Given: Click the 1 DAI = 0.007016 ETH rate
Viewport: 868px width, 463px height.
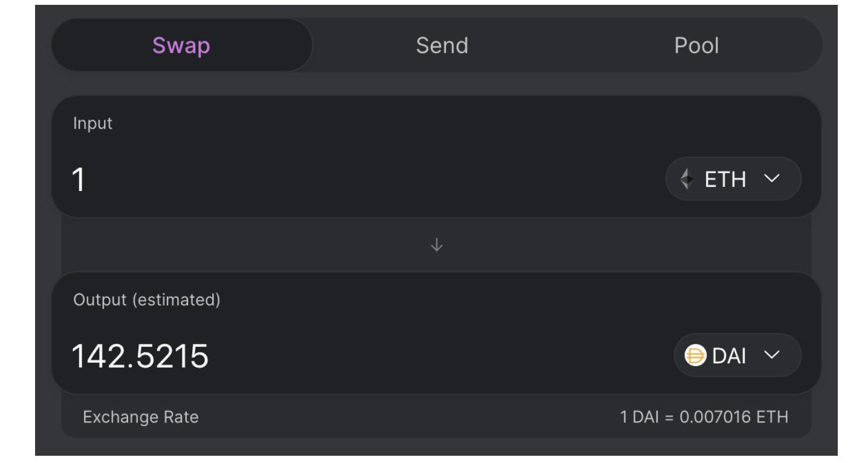Looking at the screenshot, I should click(x=704, y=417).
